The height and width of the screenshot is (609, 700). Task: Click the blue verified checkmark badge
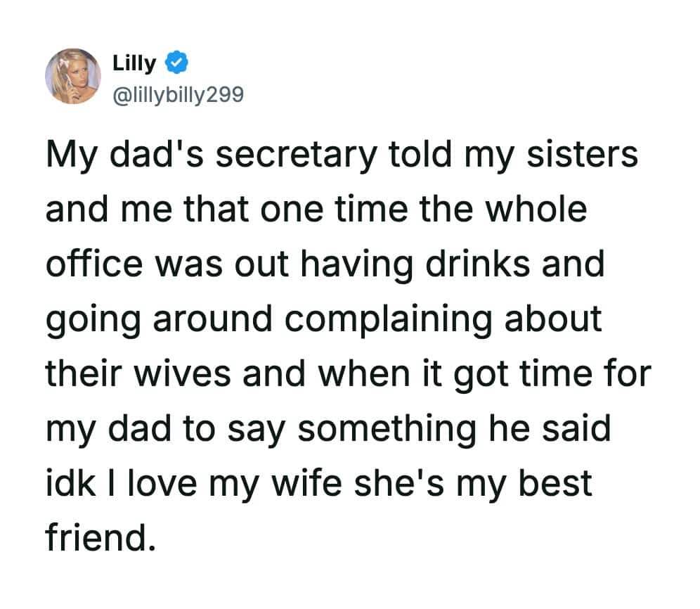(175, 64)
